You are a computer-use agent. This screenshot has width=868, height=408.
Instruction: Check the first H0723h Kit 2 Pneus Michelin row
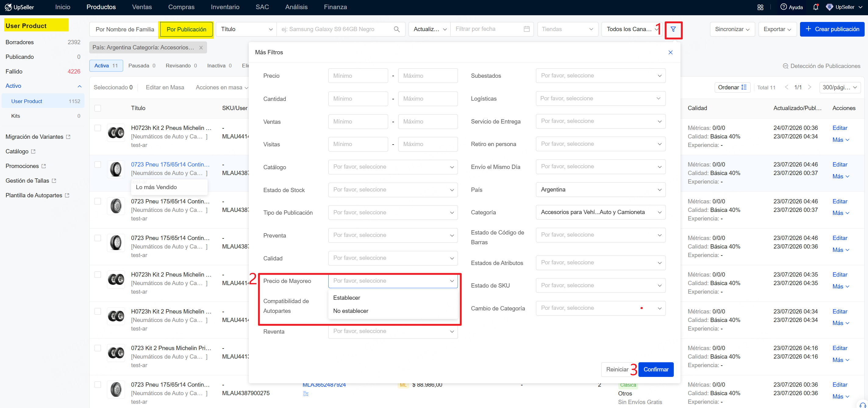98,128
